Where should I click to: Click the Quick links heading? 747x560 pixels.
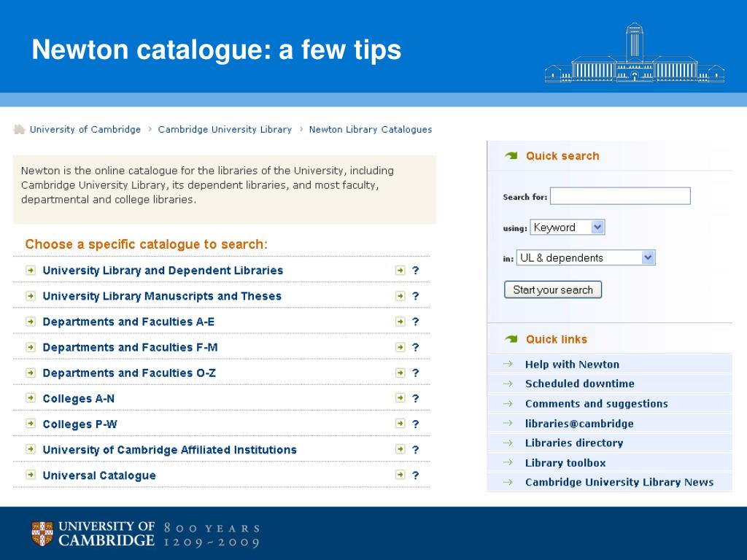(557, 339)
